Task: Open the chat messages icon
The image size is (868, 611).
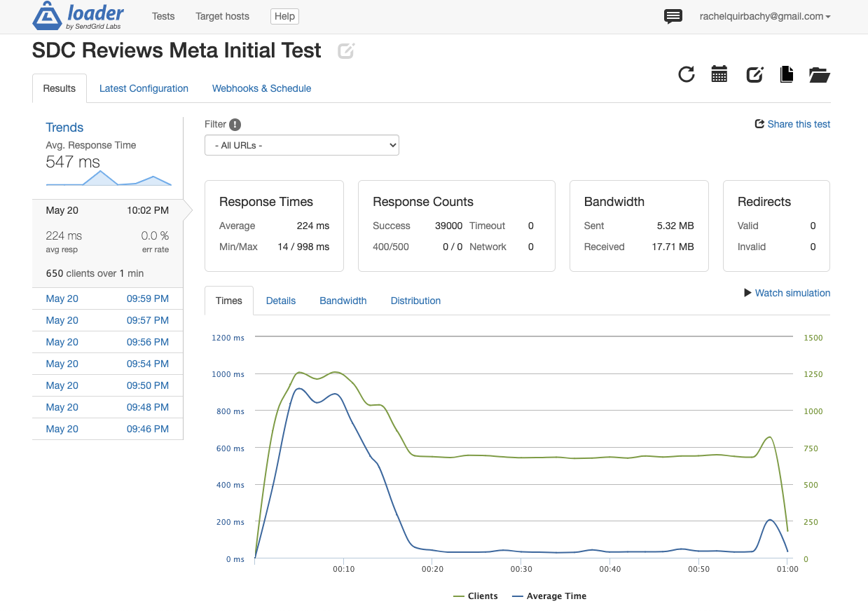Action: [x=673, y=16]
